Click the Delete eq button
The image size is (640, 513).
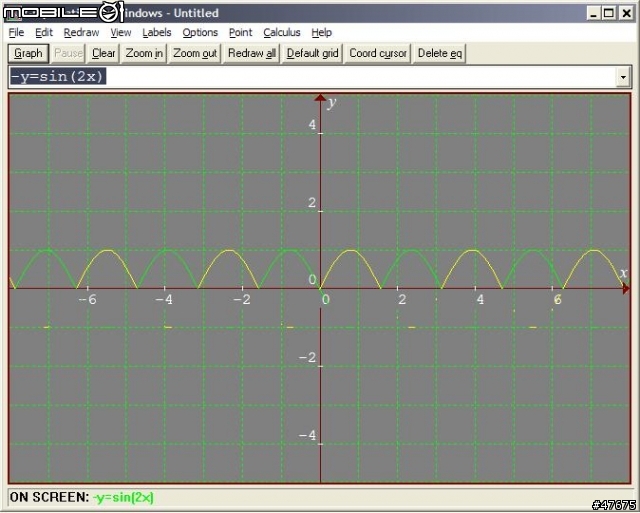coord(440,53)
